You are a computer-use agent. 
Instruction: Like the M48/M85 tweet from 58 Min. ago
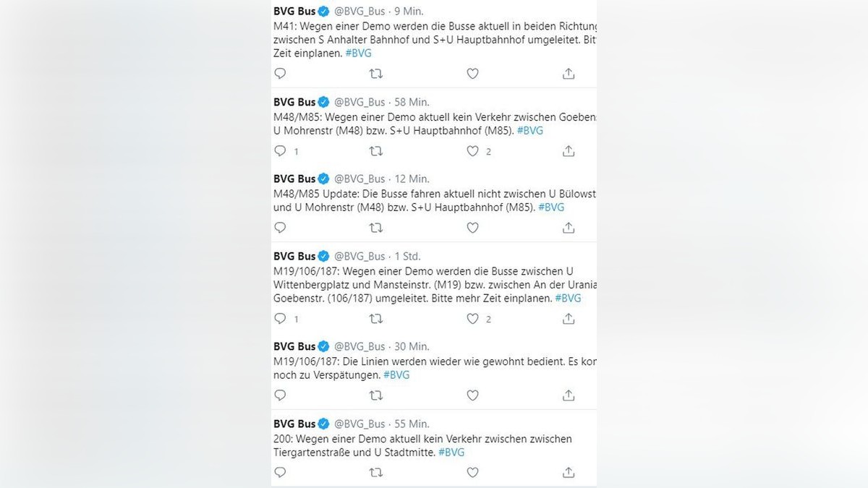pos(472,151)
